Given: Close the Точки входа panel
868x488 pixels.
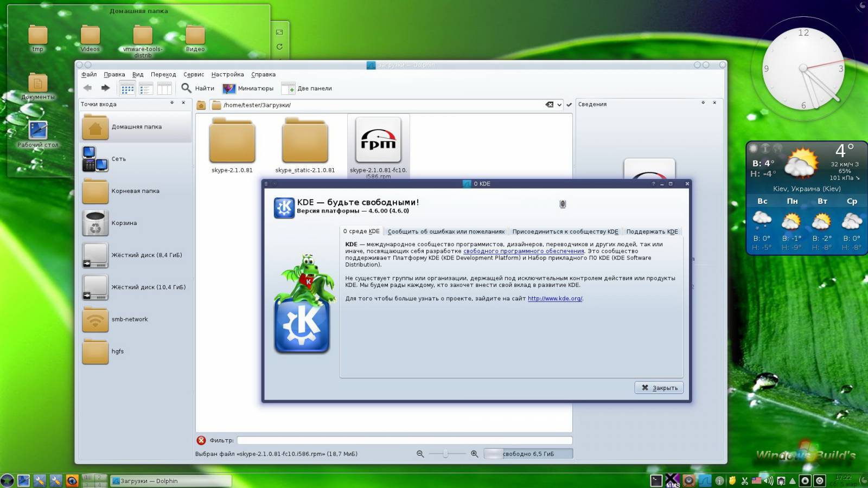Looking at the screenshot, I should [x=183, y=102].
